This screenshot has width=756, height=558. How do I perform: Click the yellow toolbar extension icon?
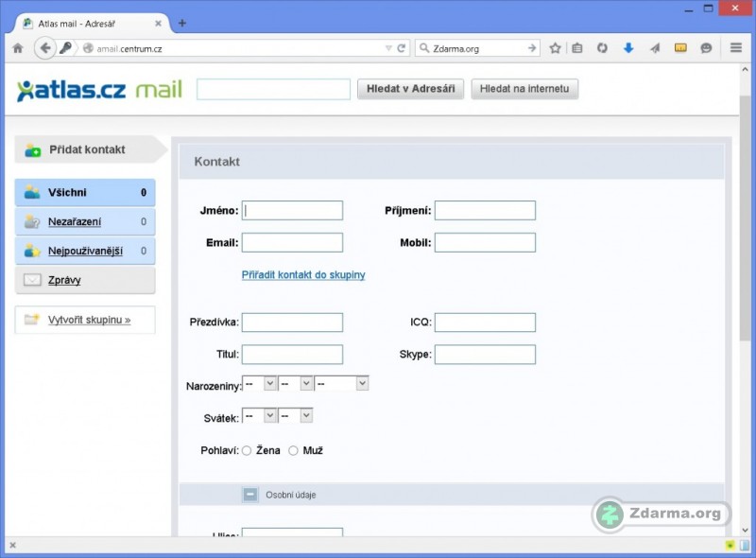pyautogui.click(x=680, y=48)
